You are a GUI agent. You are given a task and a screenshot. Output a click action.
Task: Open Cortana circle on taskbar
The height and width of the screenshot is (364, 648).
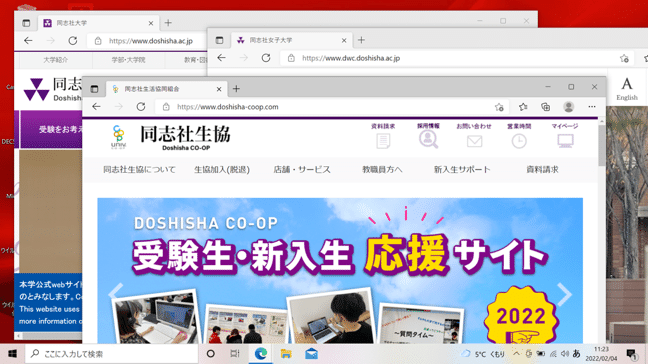tap(210, 354)
